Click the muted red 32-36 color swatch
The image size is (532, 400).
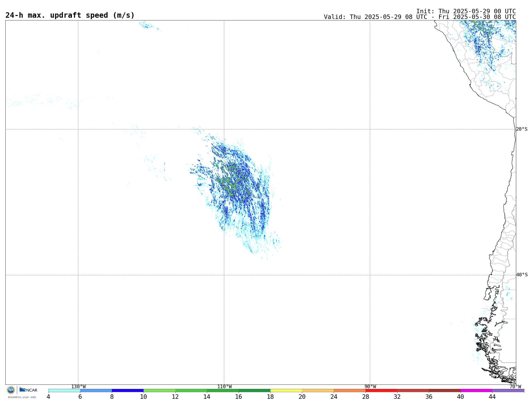413,391
